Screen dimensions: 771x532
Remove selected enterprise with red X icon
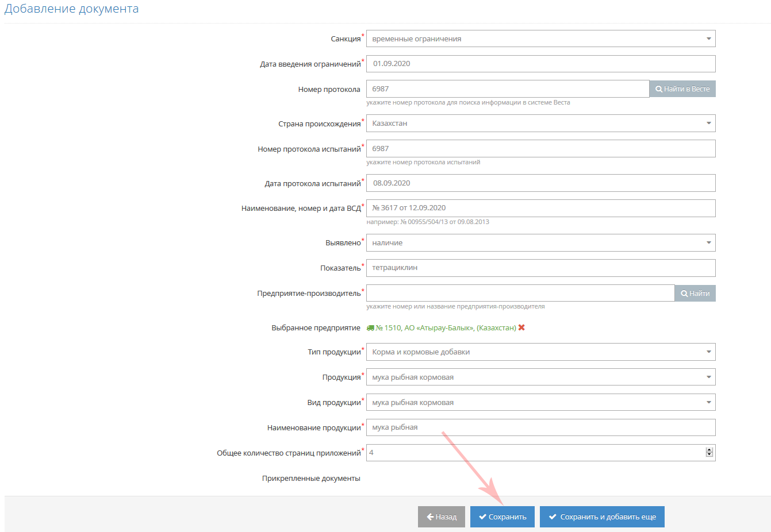click(521, 327)
